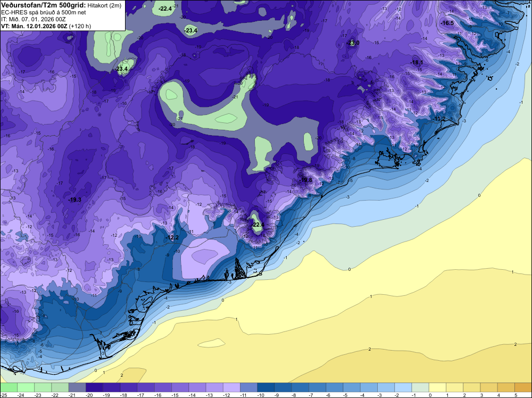Select the legend swatch labeled 4
The image size is (532, 398).
coord(506,387)
